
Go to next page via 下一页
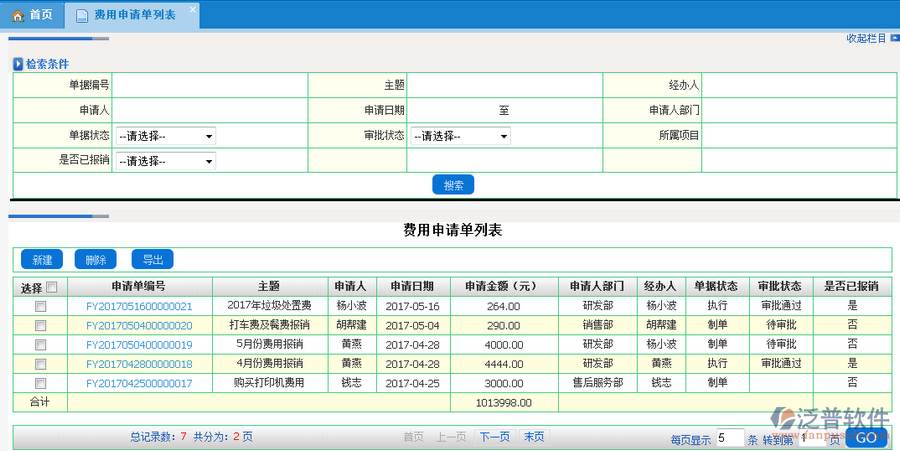494,437
